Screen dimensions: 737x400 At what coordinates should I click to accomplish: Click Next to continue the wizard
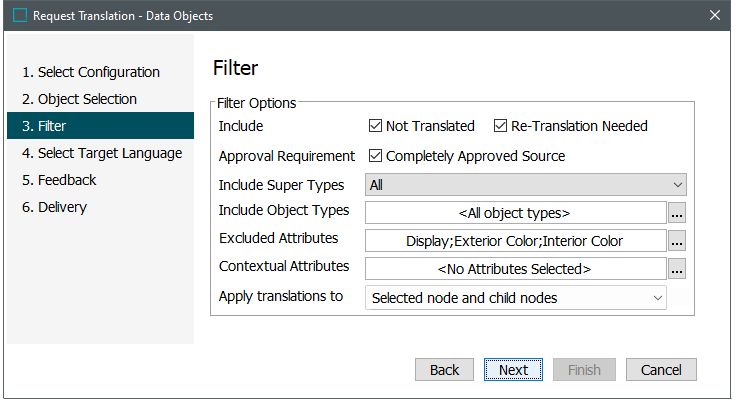(513, 370)
